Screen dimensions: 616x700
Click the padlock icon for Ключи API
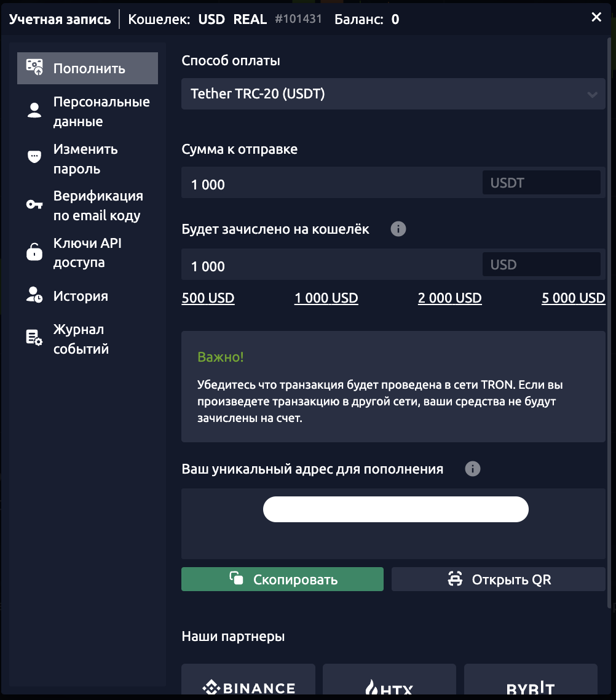34,252
